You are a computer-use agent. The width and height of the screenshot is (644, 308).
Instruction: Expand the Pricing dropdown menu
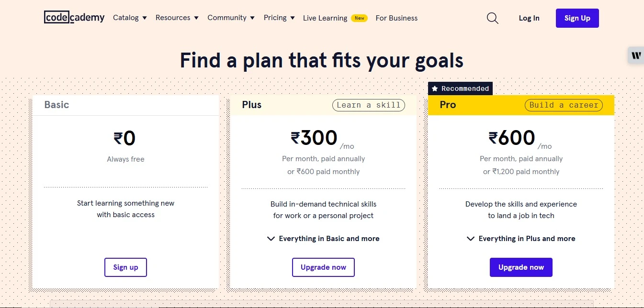click(x=279, y=18)
